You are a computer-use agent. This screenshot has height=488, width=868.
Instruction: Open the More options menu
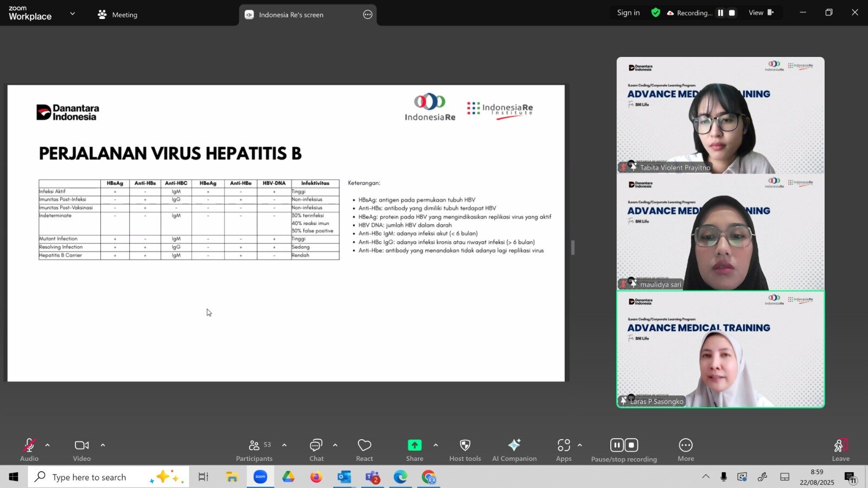685,450
